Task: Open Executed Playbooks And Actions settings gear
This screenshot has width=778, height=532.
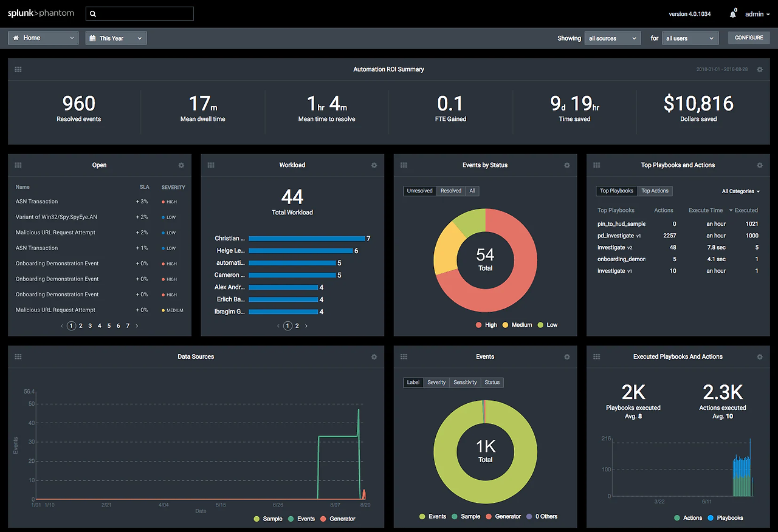Action: tap(759, 356)
